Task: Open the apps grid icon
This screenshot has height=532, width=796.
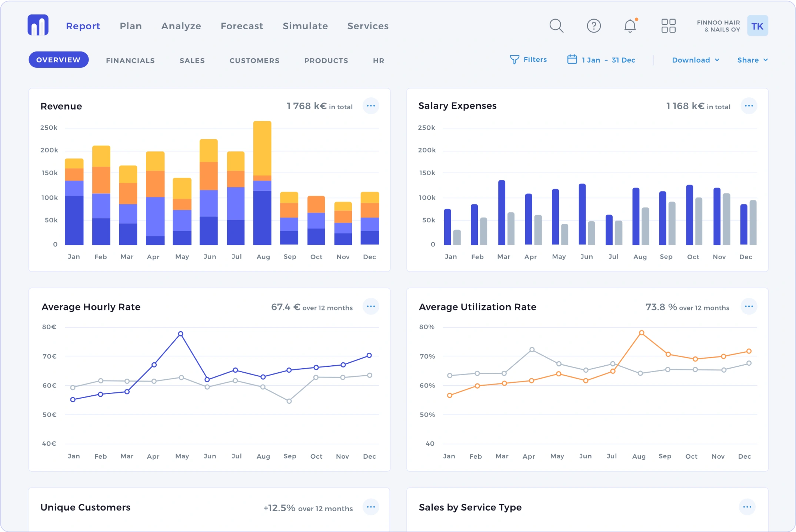Action: pos(668,26)
